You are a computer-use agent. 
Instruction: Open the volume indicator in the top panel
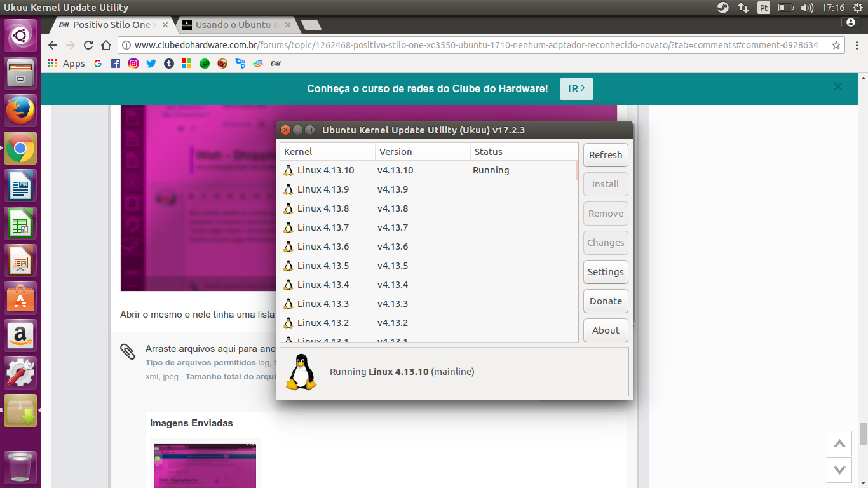(x=807, y=8)
